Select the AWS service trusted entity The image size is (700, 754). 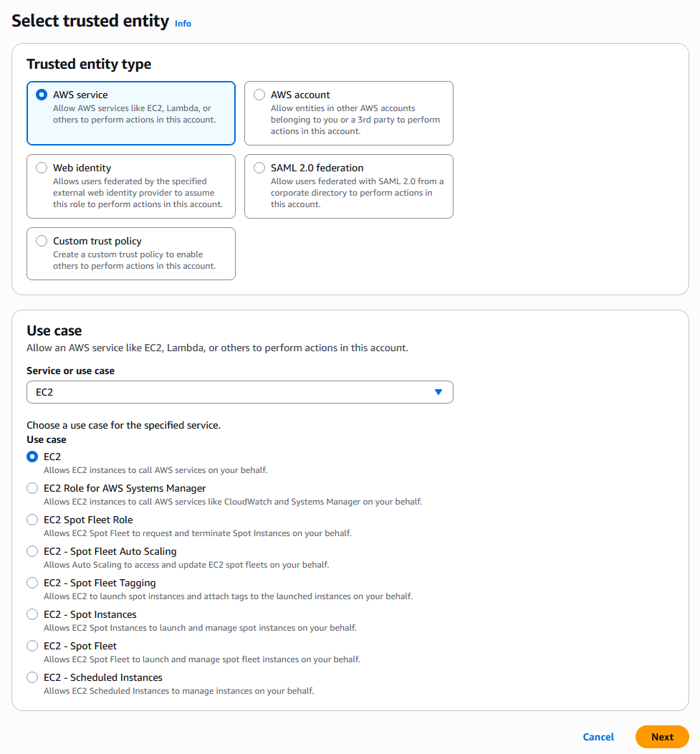42,95
